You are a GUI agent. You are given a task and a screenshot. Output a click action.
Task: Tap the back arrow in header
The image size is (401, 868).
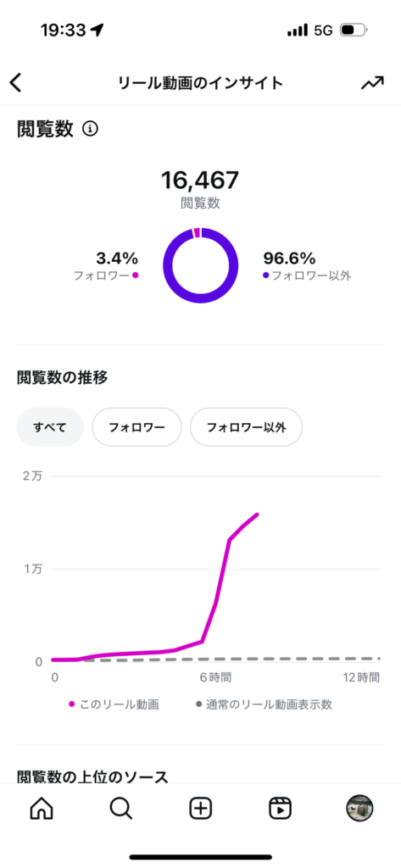[15, 83]
